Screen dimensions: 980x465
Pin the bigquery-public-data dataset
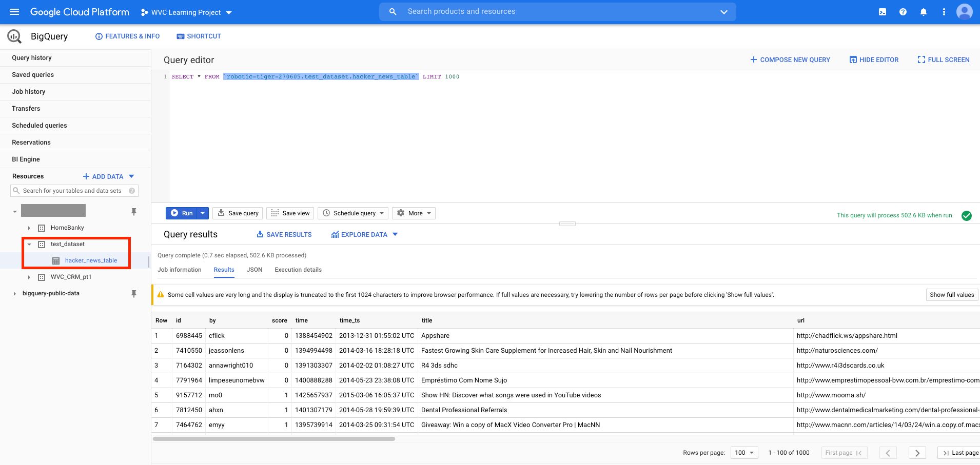click(133, 293)
